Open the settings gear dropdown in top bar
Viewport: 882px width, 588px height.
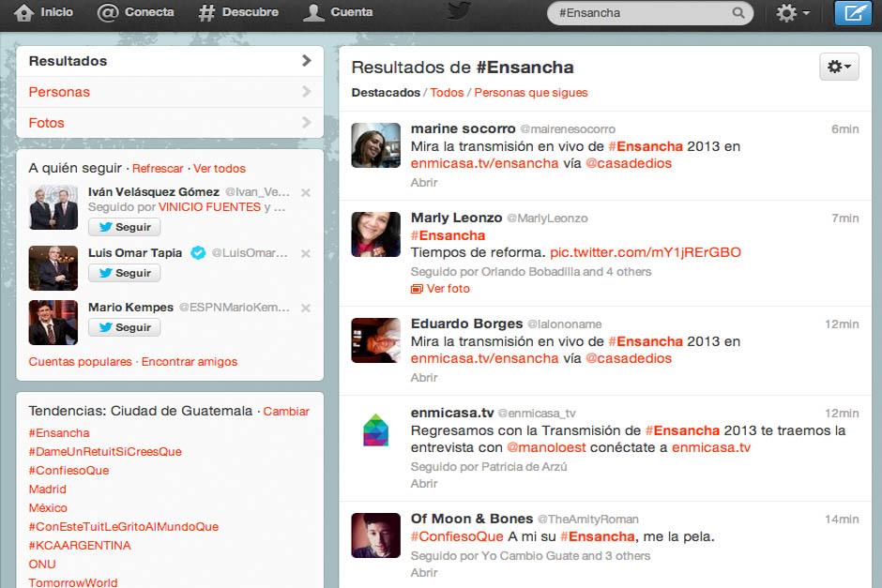coord(792,13)
